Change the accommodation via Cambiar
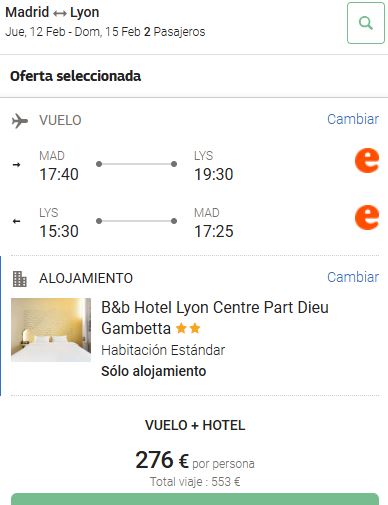Screen dimensions: 388x505 [x=353, y=277]
